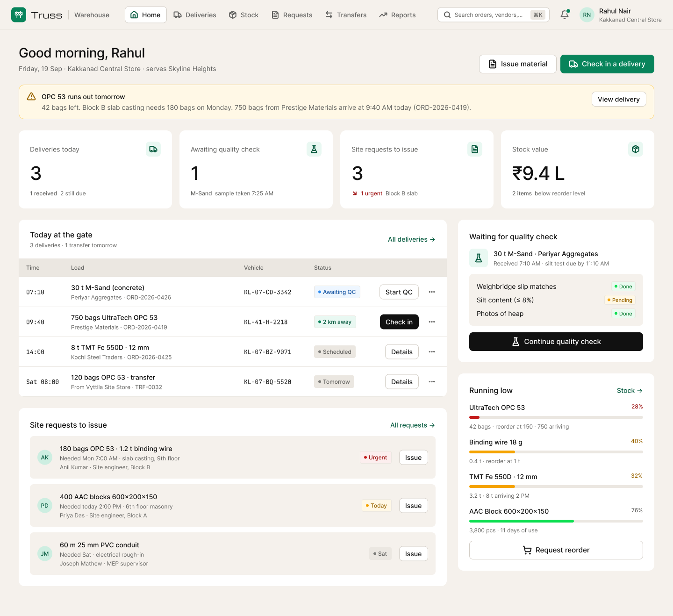
Task: Check in the 750 bags OPC 53 delivery
Action: (x=399, y=322)
